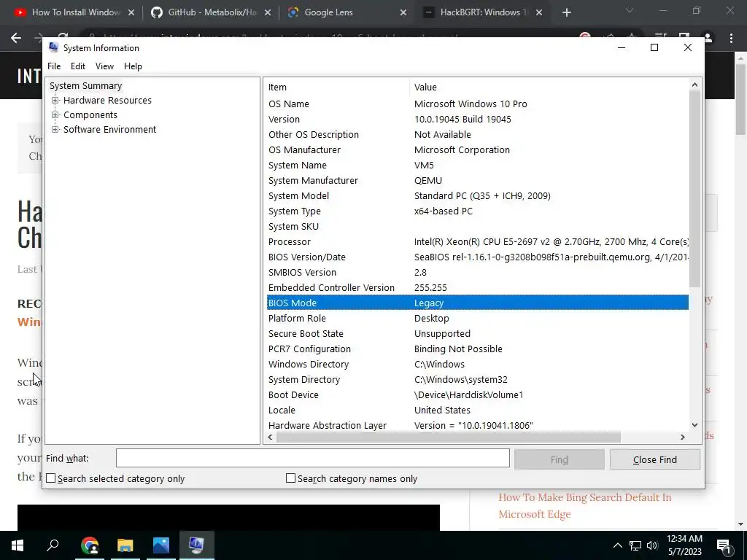Expand Components tree node
The image size is (747, 560).
pyautogui.click(x=55, y=114)
